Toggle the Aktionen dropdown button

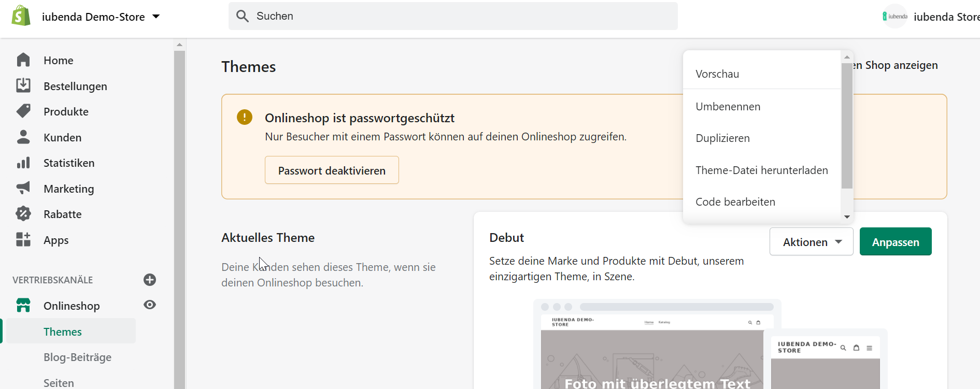811,242
